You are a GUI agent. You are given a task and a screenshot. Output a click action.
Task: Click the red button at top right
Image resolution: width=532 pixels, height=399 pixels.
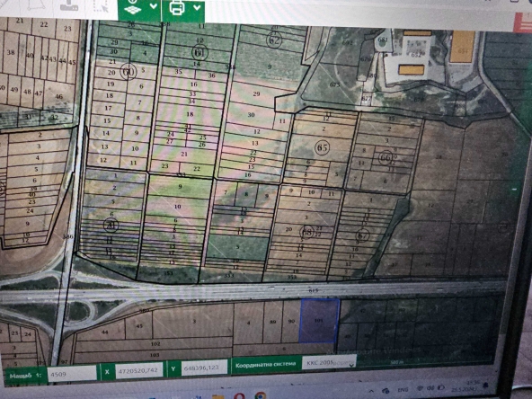(x=522, y=22)
